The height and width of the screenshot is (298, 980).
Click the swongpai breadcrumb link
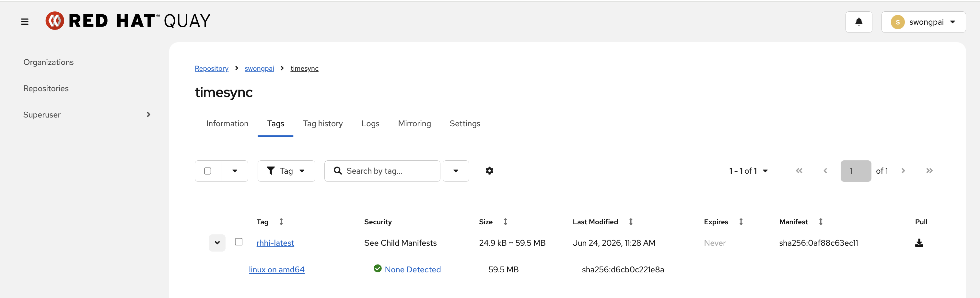pyautogui.click(x=259, y=68)
